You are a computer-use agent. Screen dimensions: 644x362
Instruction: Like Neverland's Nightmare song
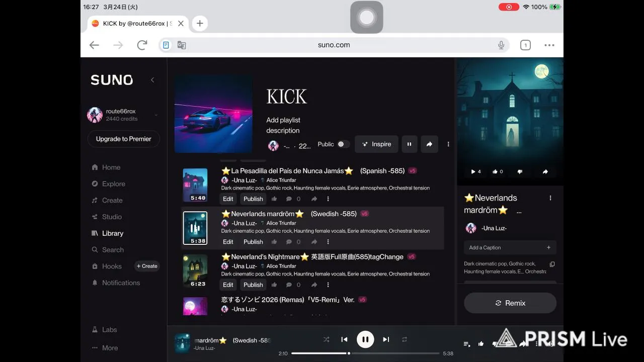point(274,285)
